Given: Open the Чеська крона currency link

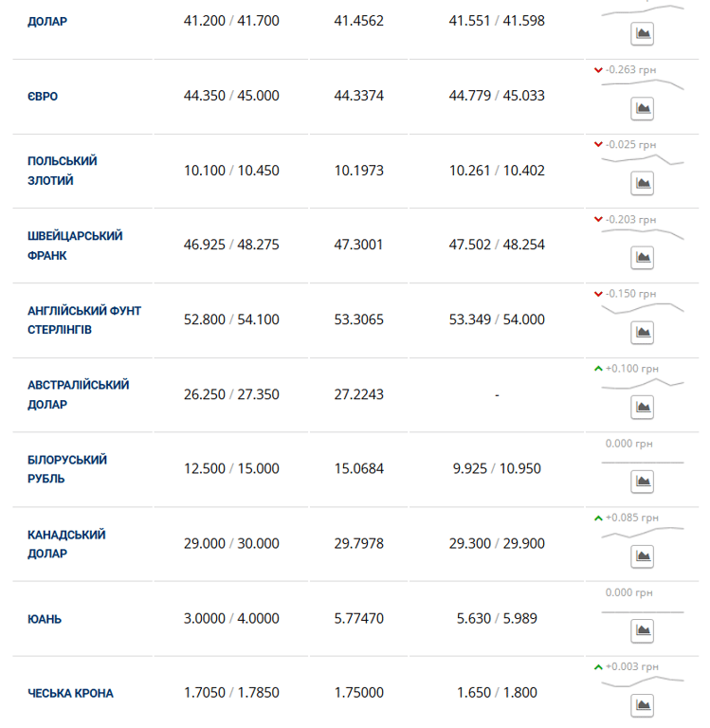Looking at the screenshot, I should pyautogui.click(x=70, y=694).
